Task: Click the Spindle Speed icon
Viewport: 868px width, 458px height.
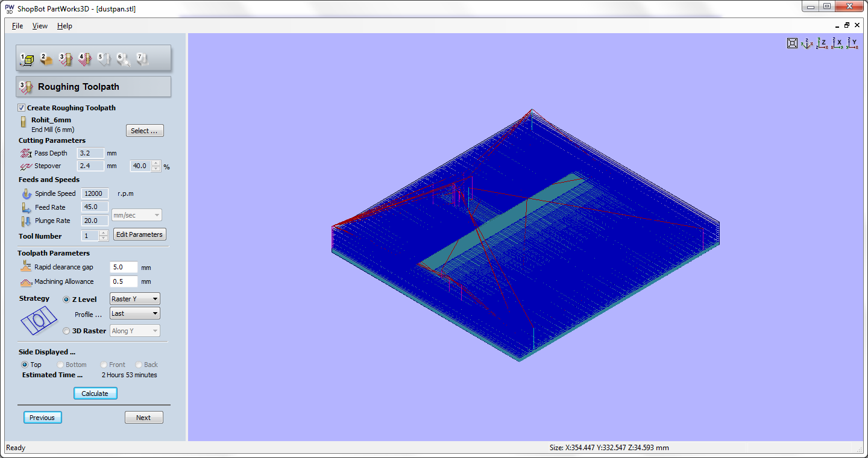Action: pyautogui.click(x=27, y=194)
